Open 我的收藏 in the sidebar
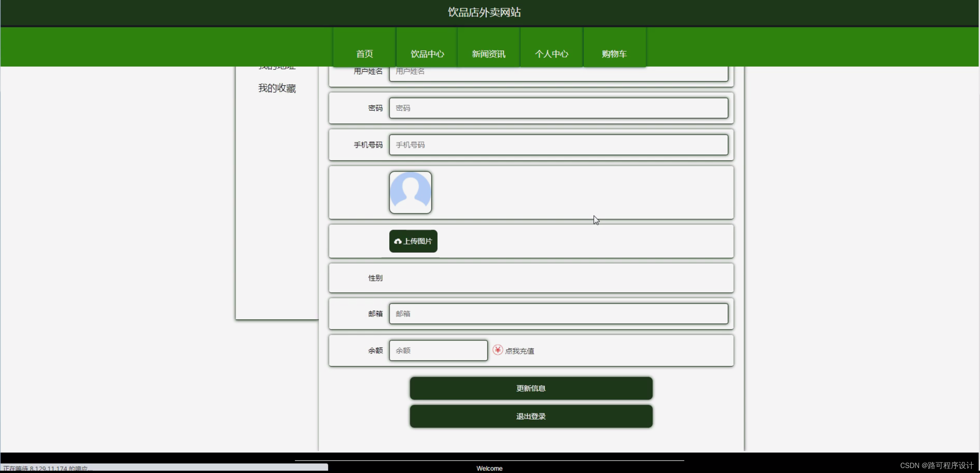The image size is (980, 473). 277,88
